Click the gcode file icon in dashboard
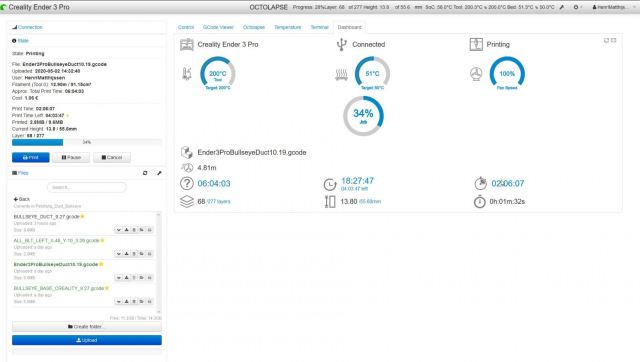 click(187, 152)
